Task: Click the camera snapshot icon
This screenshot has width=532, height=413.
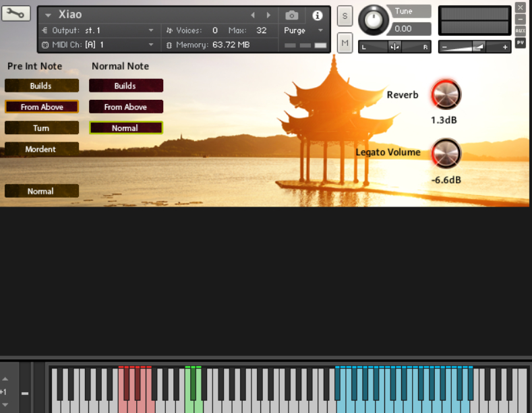Action: coord(291,15)
